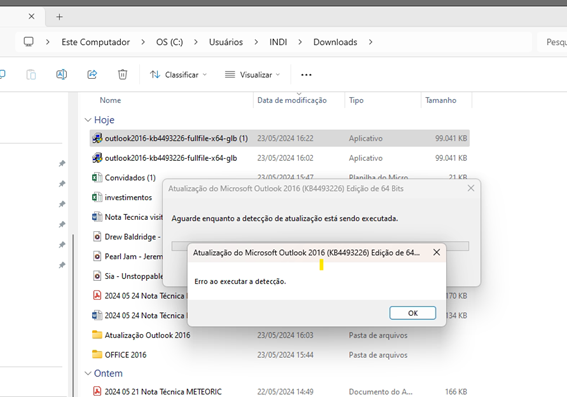Expand chevron after Downloads breadcrumb

coord(370,42)
